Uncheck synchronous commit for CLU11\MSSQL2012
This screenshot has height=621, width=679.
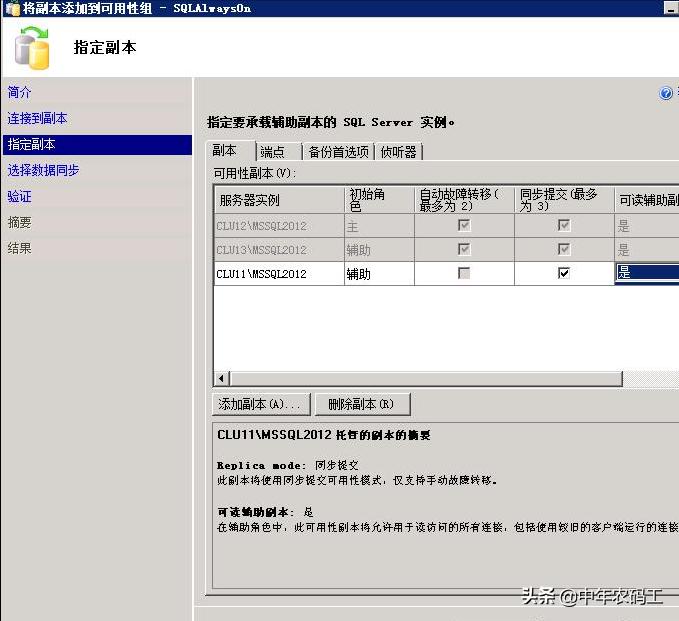(x=564, y=273)
